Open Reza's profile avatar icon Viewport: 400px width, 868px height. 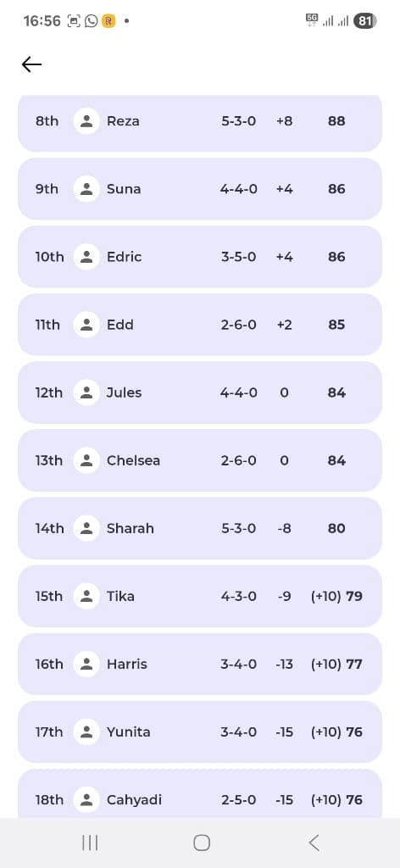(x=86, y=121)
